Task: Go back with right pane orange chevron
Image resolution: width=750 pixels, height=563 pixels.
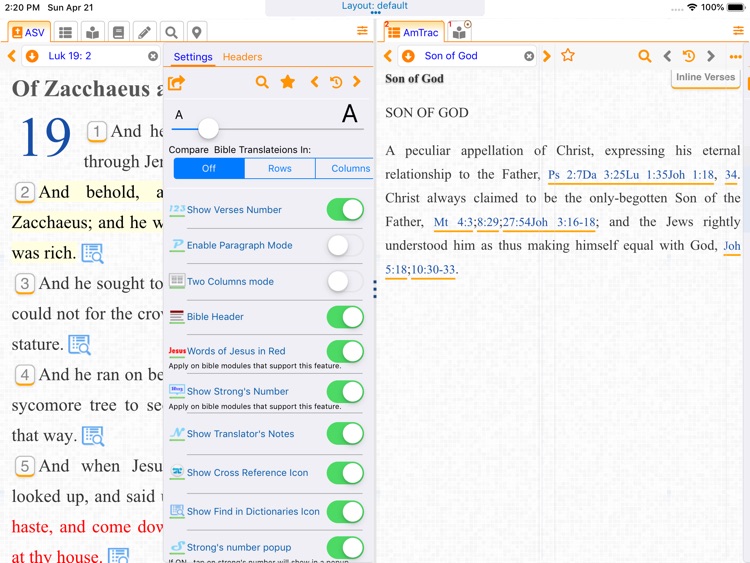Action: click(388, 56)
